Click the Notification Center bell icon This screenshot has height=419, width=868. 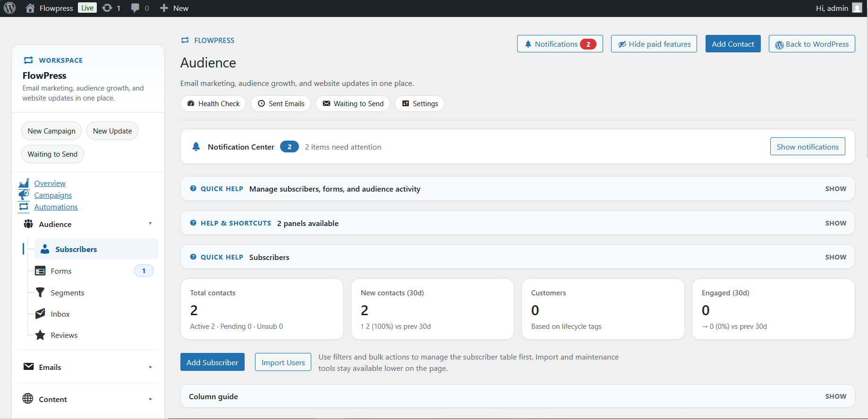(196, 147)
